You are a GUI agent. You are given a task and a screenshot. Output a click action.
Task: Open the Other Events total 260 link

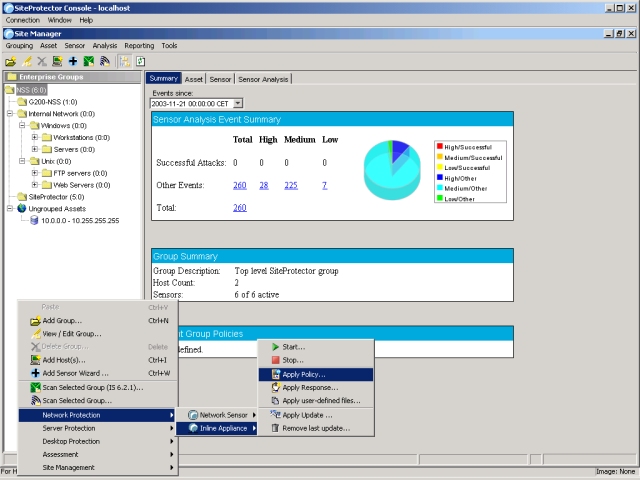(240, 185)
